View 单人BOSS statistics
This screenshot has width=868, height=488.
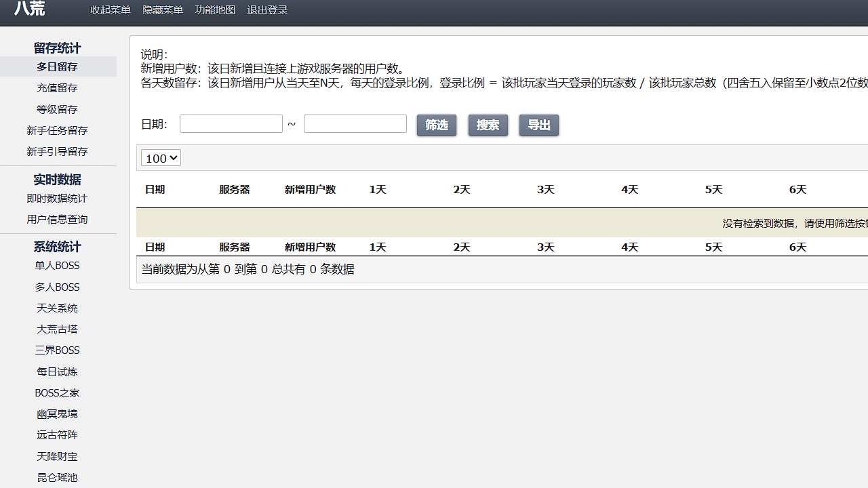point(57,265)
